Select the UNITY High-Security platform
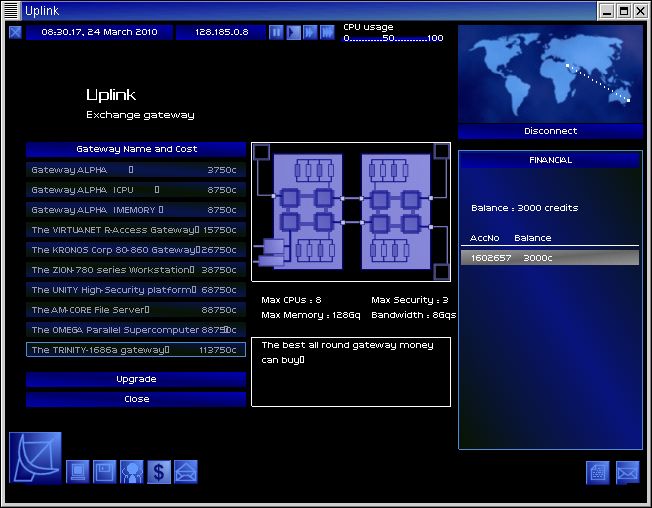The width and height of the screenshot is (652, 508). click(136, 289)
